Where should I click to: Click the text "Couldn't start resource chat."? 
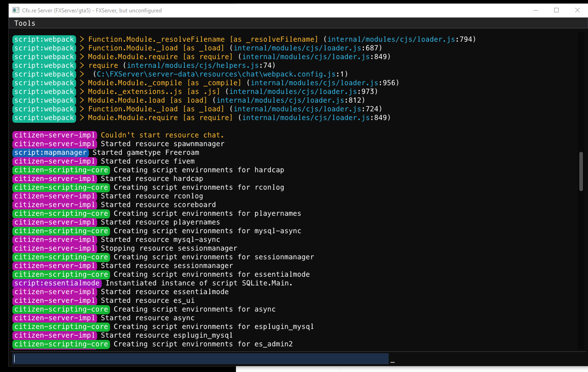162,135
